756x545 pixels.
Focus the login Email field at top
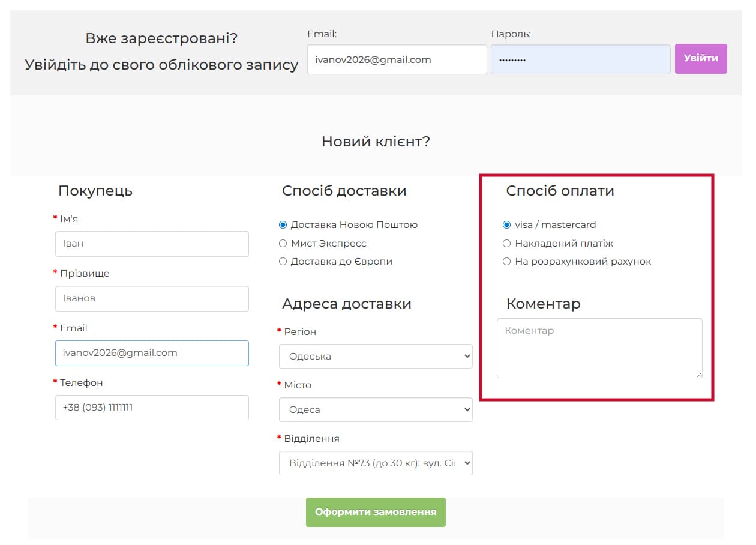pyautogui.click(x=397, y=60)
